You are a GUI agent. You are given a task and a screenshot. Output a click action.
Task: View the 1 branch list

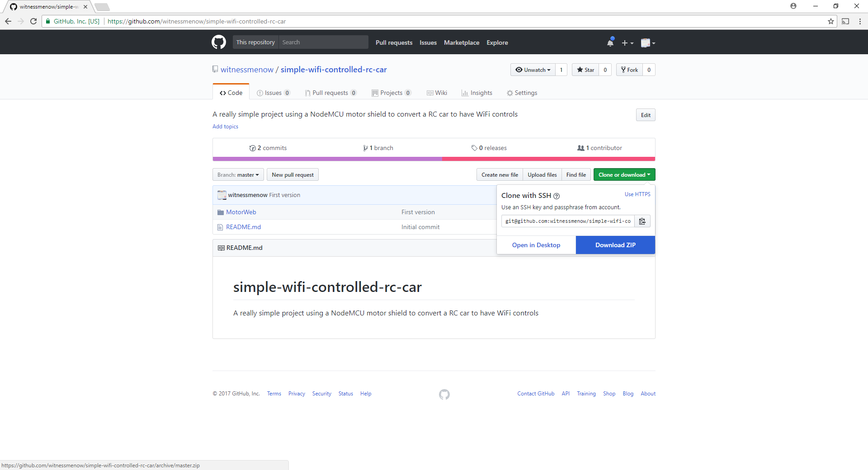click(x=378, y=148)
